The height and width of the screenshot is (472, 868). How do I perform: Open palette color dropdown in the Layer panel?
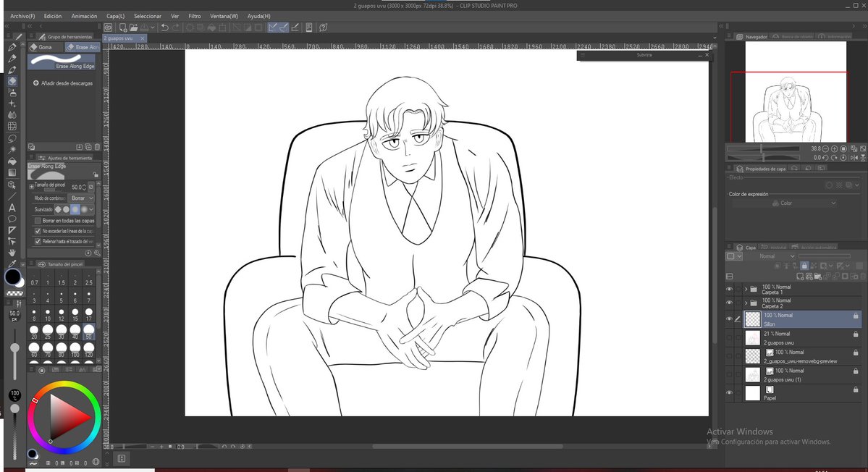pyautogui.click(x=733, y=256)
